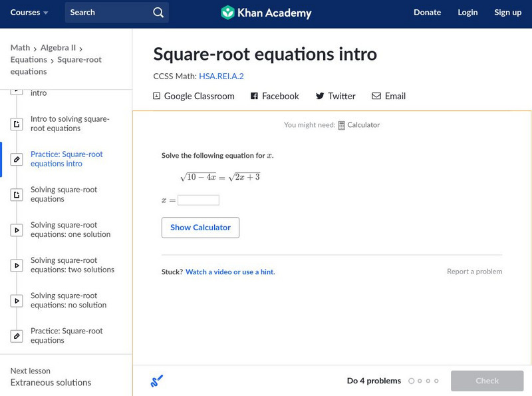
Task: Click the Khan Academy leaf logo
Action: [229, 11]
